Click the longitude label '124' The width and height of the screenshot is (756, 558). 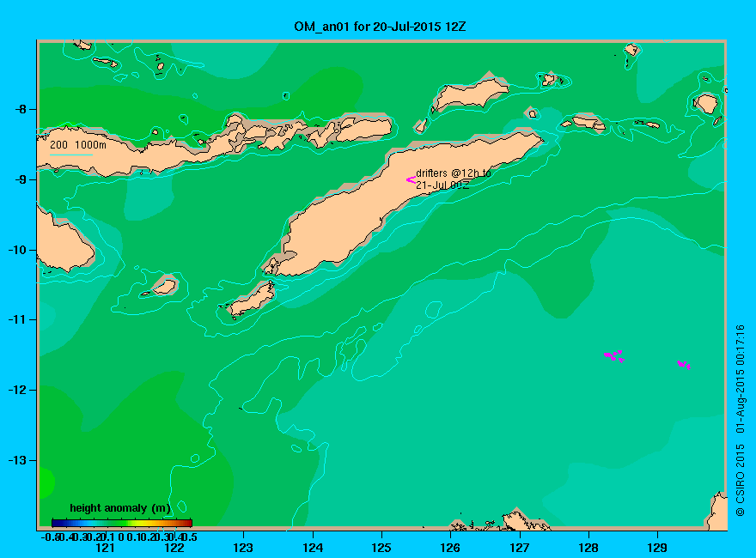(x=313, y=548)
